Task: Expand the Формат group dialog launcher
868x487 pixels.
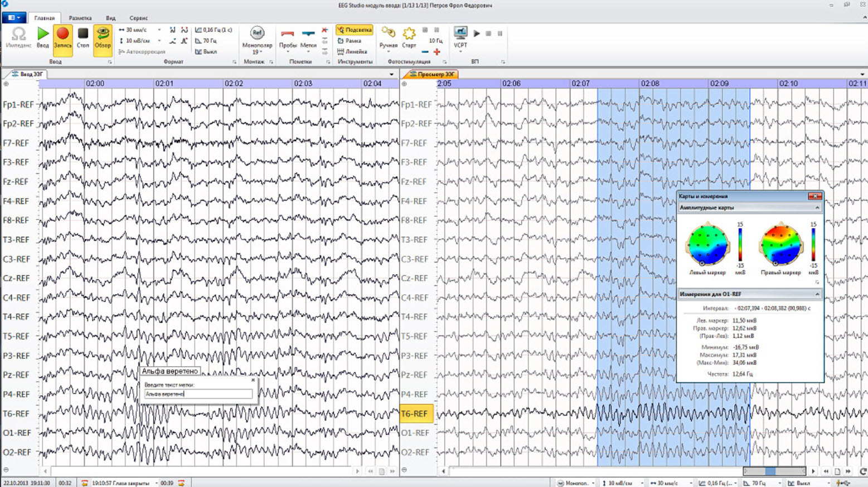Action: click(x=234, y=62)
